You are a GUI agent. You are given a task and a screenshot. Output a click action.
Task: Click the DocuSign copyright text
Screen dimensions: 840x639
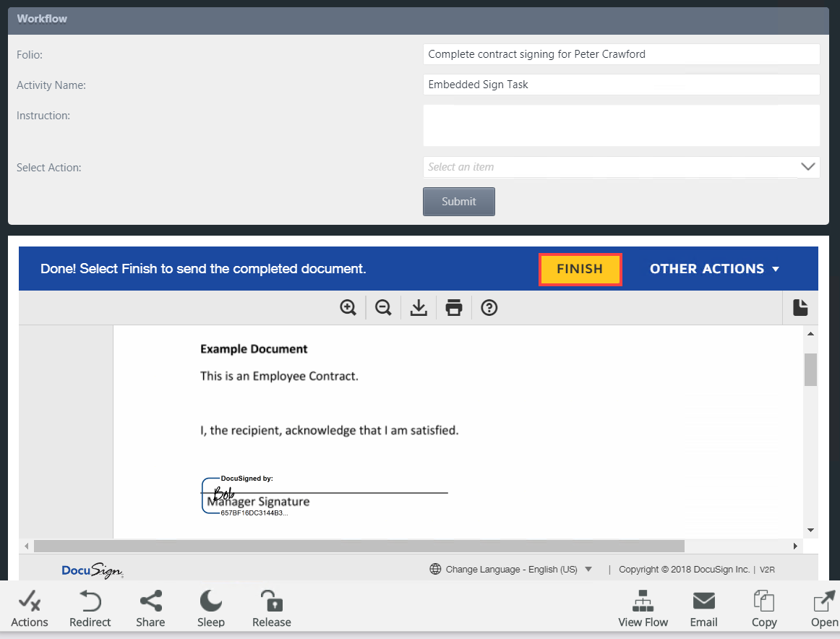684,570
